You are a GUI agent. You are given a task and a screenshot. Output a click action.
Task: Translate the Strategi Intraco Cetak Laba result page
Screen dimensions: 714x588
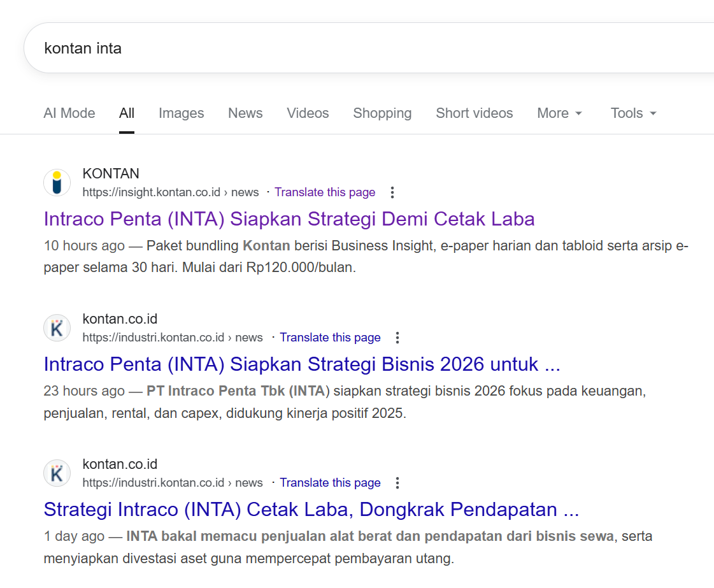(330, 483)
